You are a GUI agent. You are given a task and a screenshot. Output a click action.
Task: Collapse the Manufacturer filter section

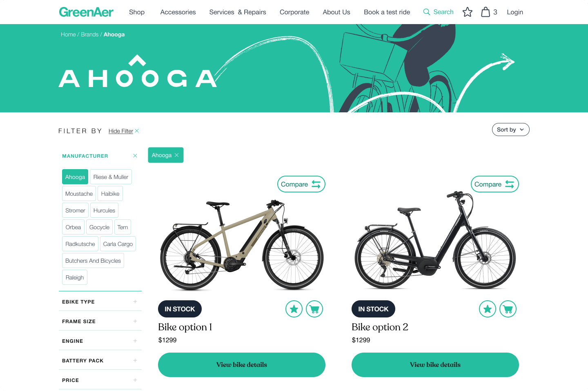tap(135, 156)
